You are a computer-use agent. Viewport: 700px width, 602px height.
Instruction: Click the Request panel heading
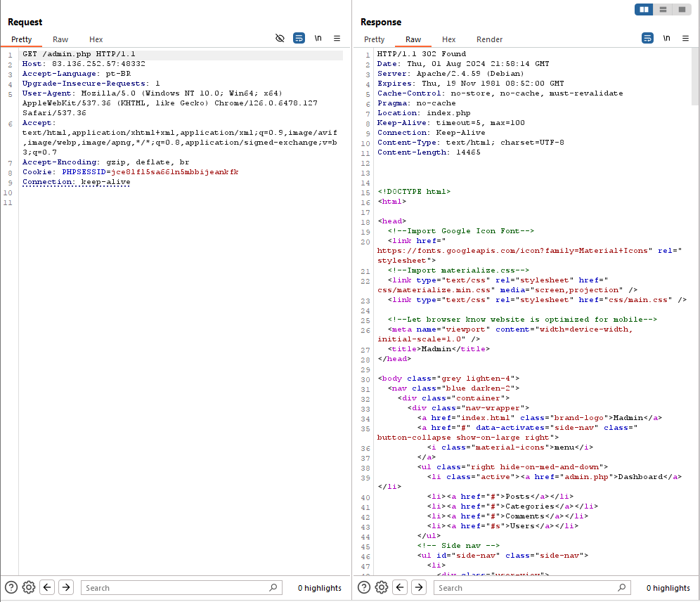point(25,22)
